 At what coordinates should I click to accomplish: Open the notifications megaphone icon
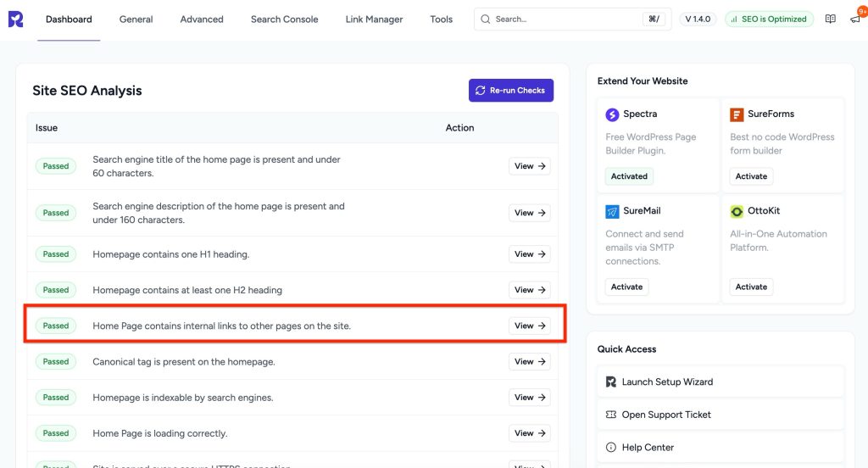pos(854,19)
